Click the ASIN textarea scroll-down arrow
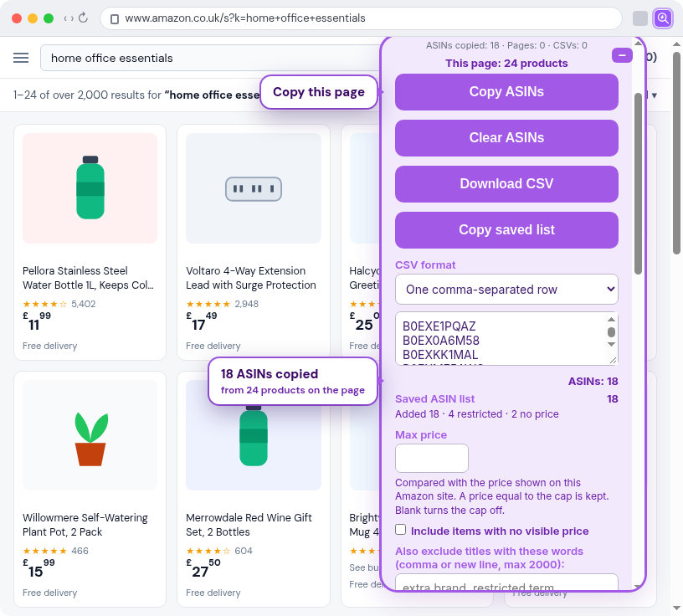 pyautogui.click(x=611, y=344)
